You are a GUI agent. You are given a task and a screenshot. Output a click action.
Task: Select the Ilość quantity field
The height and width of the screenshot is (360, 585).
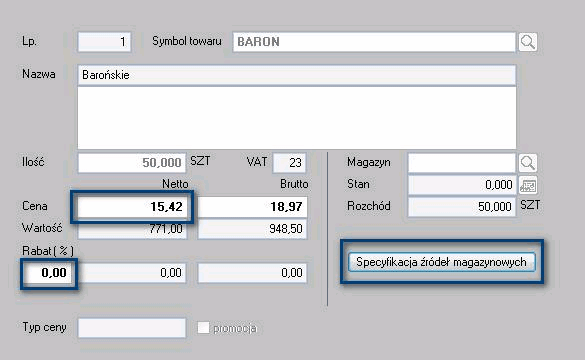pyautogui.click(x=132, y=163)
